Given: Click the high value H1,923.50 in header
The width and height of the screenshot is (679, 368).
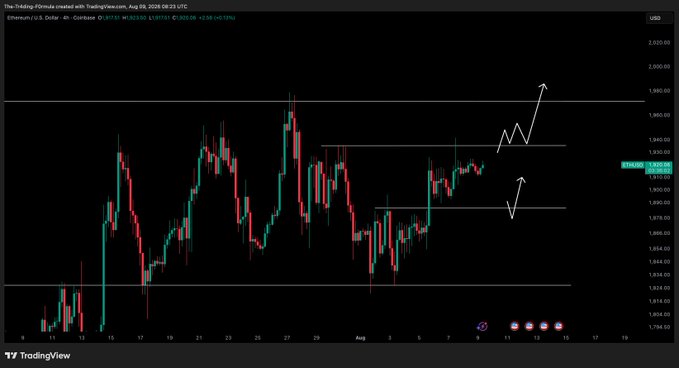Looking at the screenshot, I should click(x=134, y=18).
